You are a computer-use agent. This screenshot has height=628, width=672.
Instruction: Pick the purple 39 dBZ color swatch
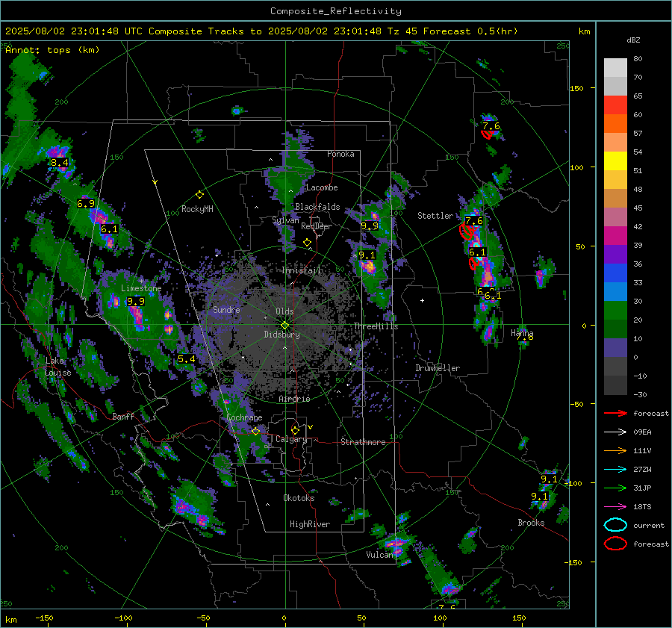[615, 254]
